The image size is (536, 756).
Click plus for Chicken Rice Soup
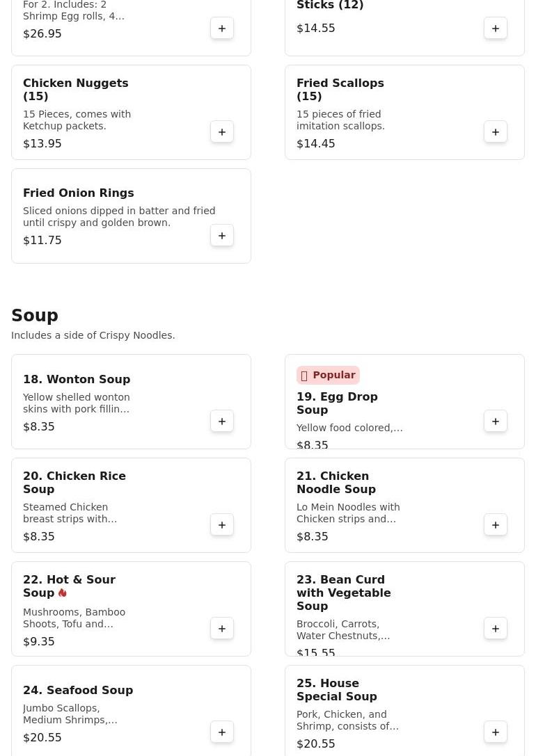[222, 525]
